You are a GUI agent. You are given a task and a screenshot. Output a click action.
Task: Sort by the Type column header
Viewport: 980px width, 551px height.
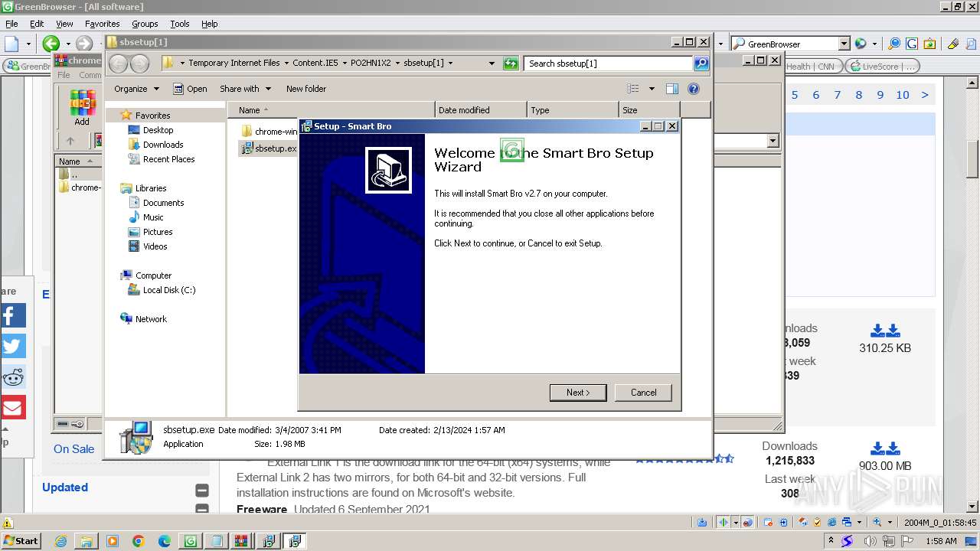pos(573,110)
